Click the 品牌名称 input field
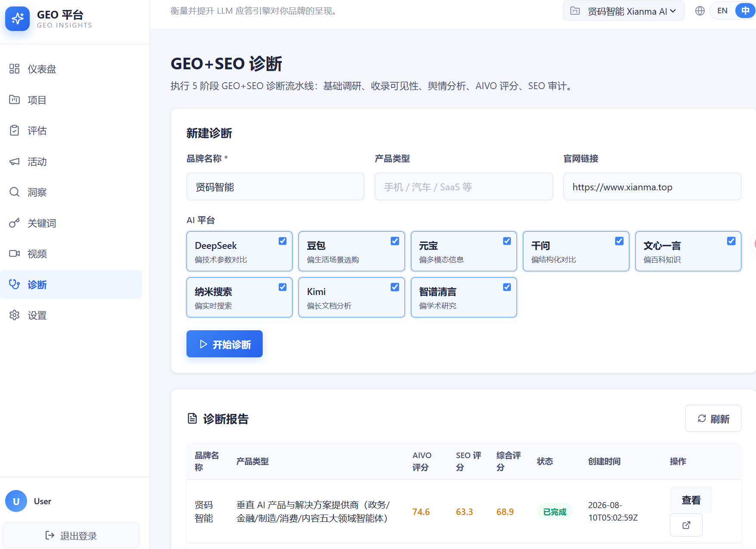The image size is (756, 549). 275,186
